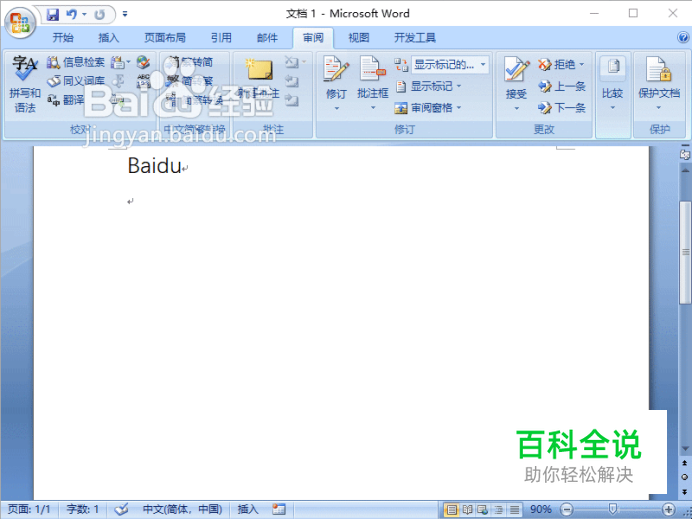Open the word count ABC 123 icon
This screenshot has width=692, height=519.
tap(143, 81)
